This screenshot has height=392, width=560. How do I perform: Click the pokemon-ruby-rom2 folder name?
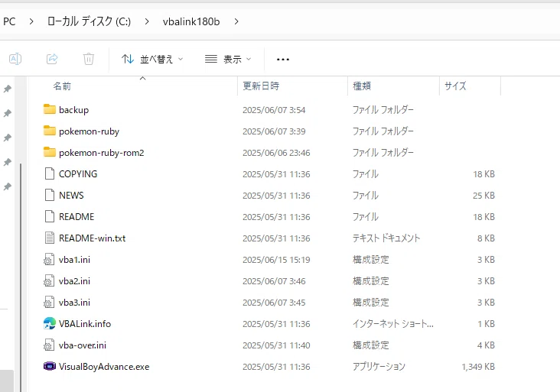click(x=102, y=153)
